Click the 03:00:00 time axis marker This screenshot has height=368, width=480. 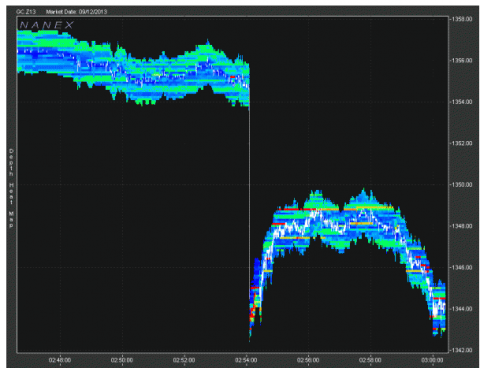coord(432,360)
